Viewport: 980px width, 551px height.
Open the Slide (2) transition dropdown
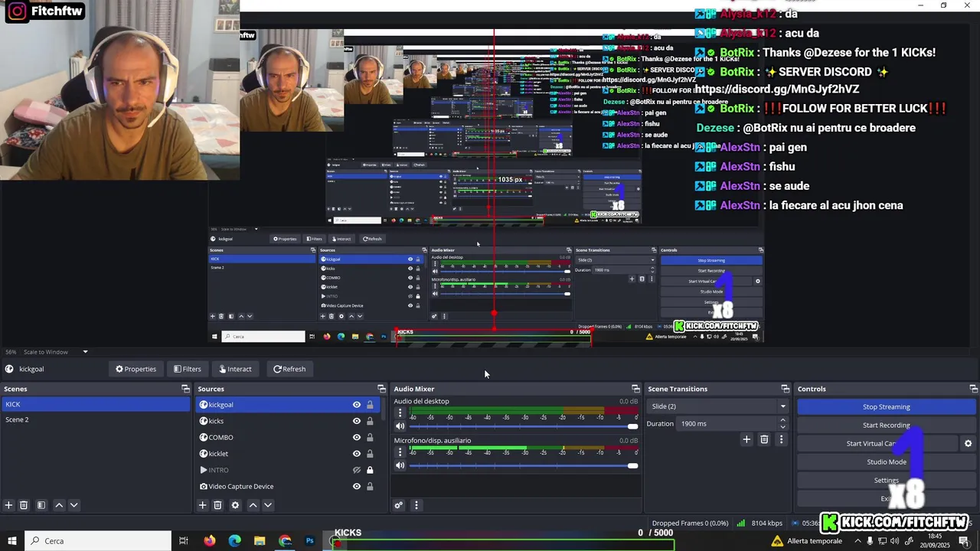pos(717,406)
